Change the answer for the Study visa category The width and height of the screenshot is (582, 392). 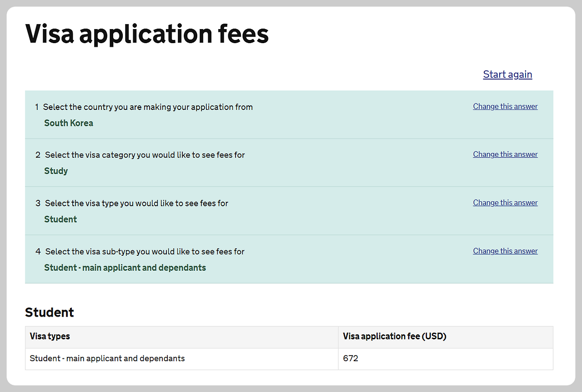coord(505,154)
